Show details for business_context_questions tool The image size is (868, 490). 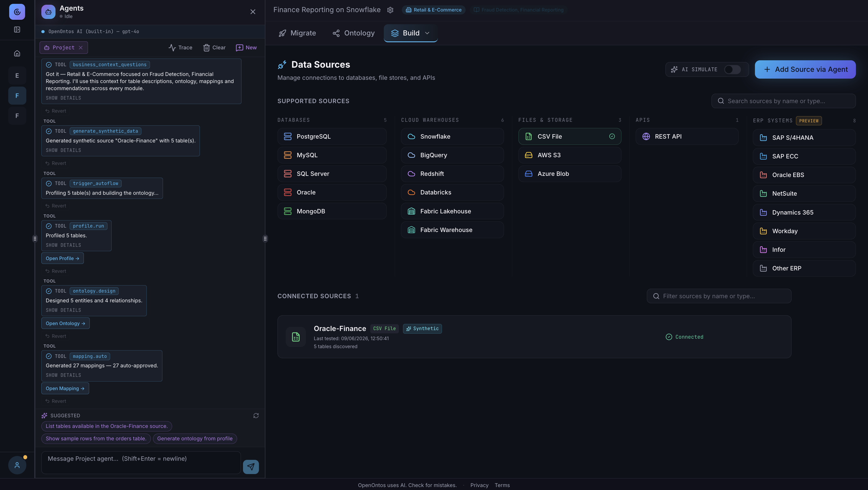point(63,98)
